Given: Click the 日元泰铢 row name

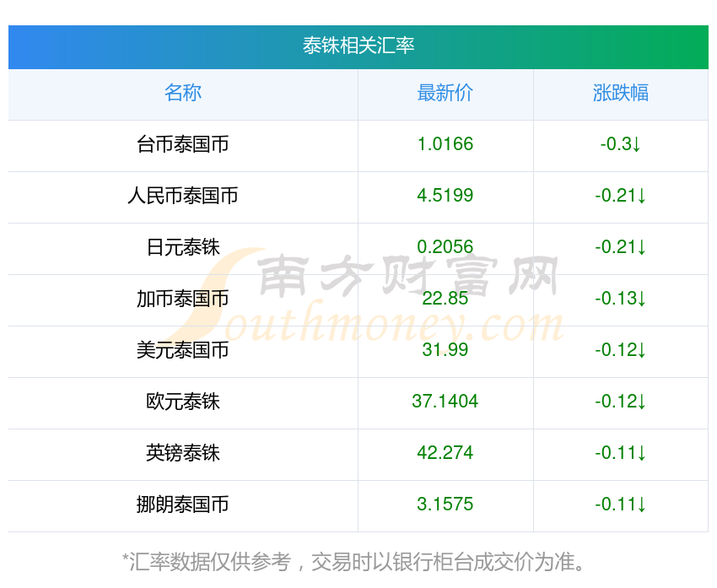Looking at the screenshot, I should (183, 247).
